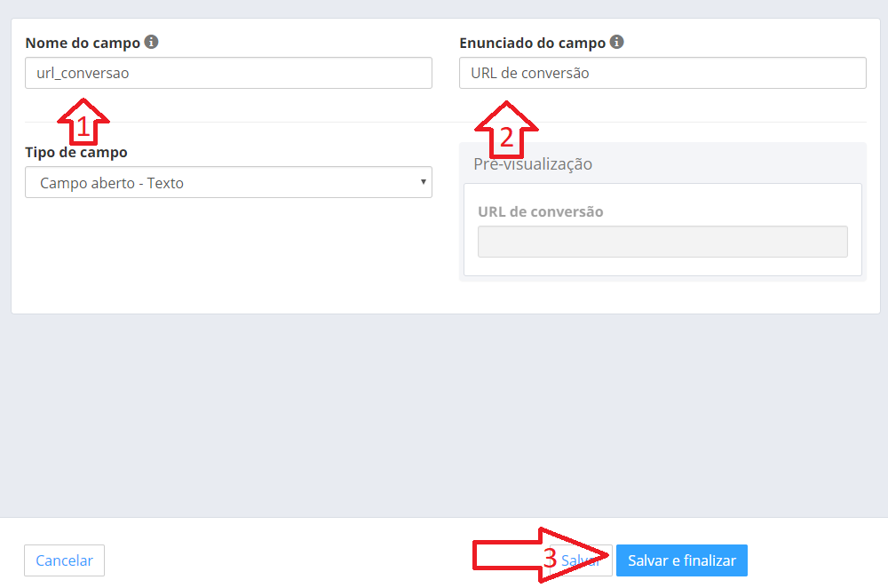
Task: Focus the url_conversao name field
Action: [229, 73]
